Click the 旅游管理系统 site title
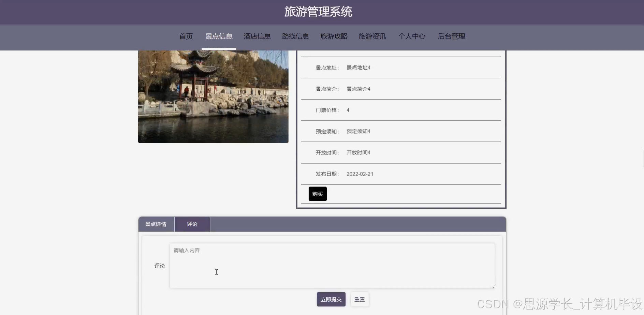Image resolution: width=644 pixels, height=315 pixels. pyautogui.click(x=318, y=12)
